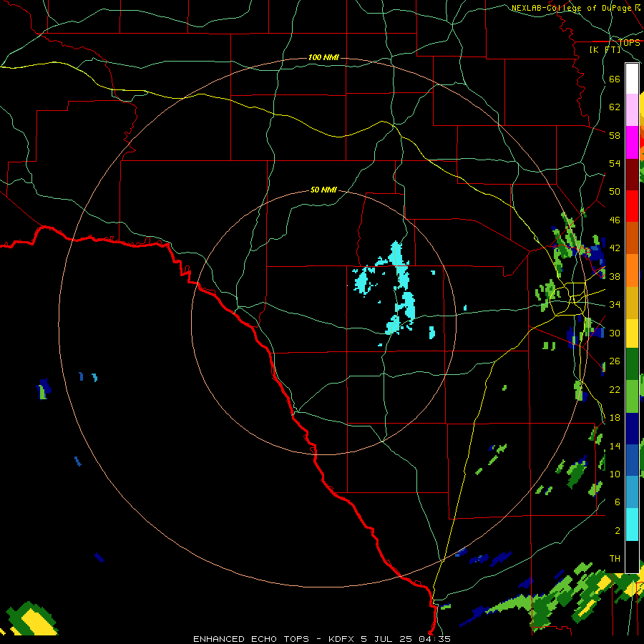Image resolution: width=644 pixels, height=644 pixels.
Task: Click the legend value '50'
Action: coord(615,191)
